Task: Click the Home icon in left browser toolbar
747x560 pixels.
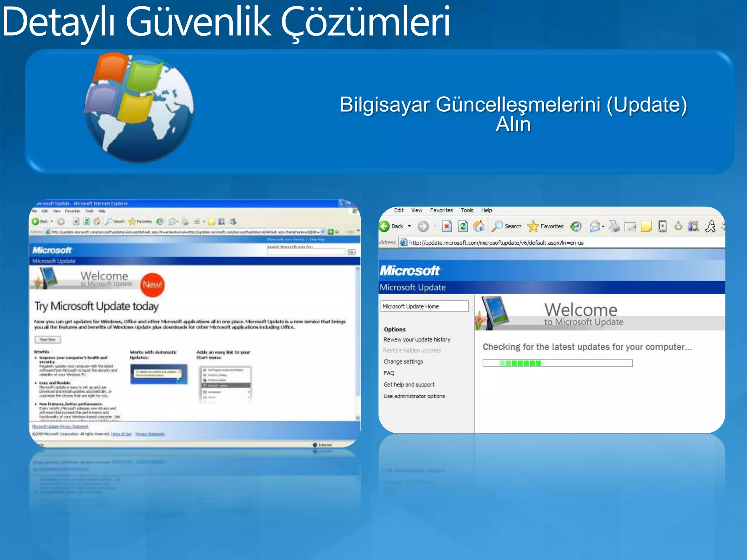Action: pyautogui.click(x=97, y=221)
